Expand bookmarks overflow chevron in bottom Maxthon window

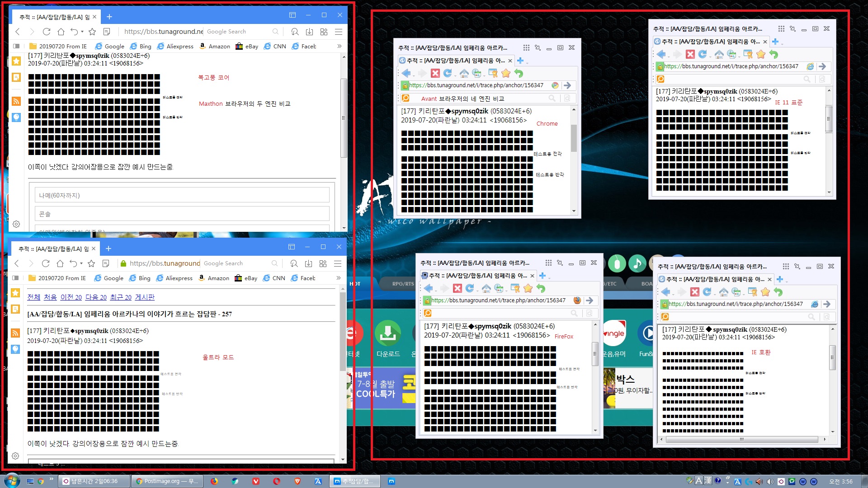coord(338,278)
